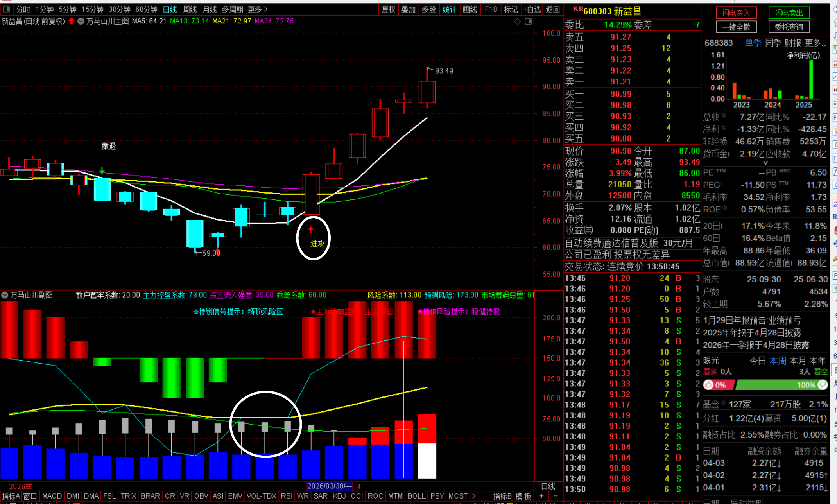
Task: Toggle 复权 price adjustment
Action: click(388, 9)
